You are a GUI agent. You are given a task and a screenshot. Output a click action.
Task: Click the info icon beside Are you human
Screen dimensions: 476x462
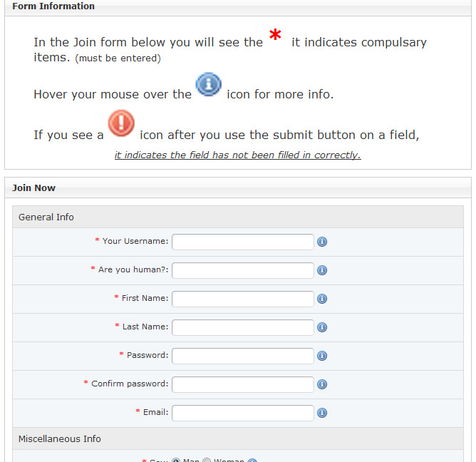(321, 270)
